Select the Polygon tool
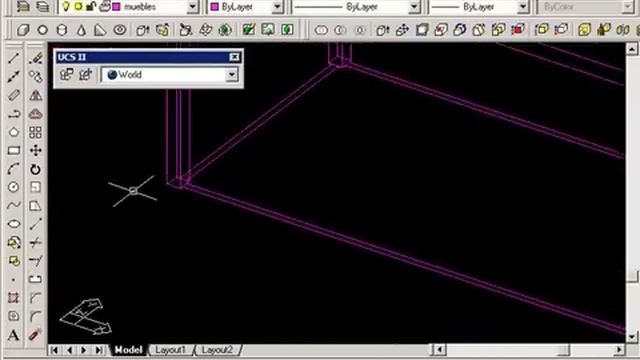The width and height of the screenshot is (640, 360). [x=13, y=132]
